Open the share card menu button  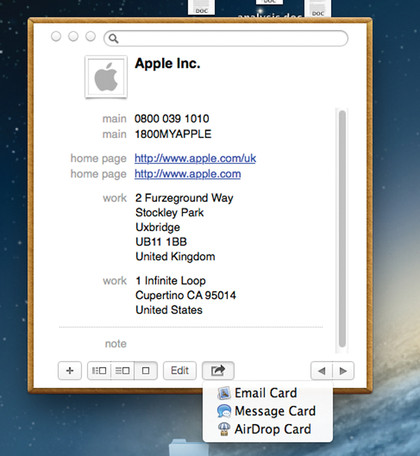pyautogui.click(x=218, y=371)
